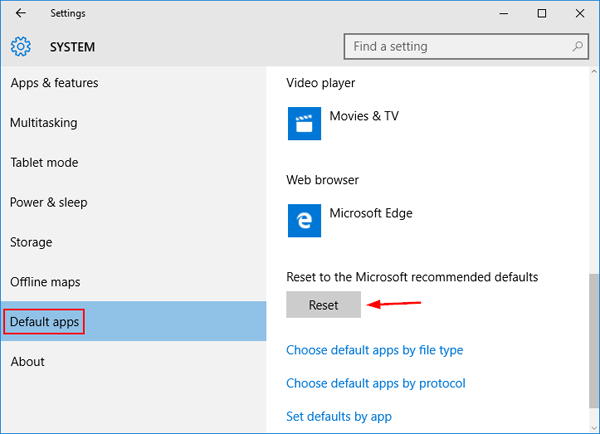Click the Movies & TV app icon
600x434 pixels.
tap(303, 123)
